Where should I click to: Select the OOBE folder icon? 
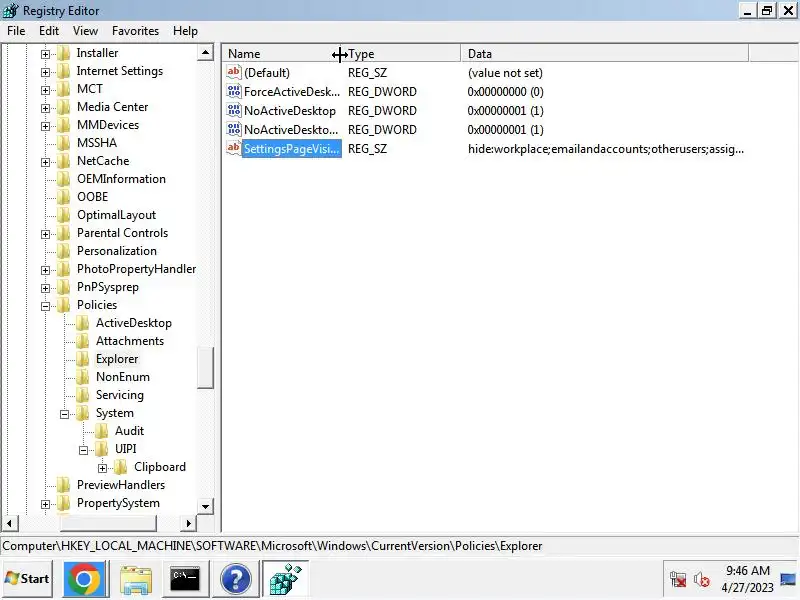64,197
